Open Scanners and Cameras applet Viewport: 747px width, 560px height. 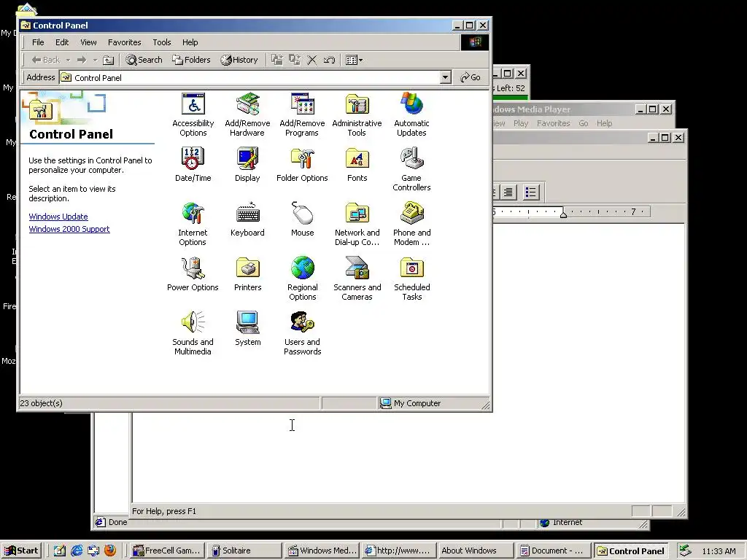tap(357, 279)
